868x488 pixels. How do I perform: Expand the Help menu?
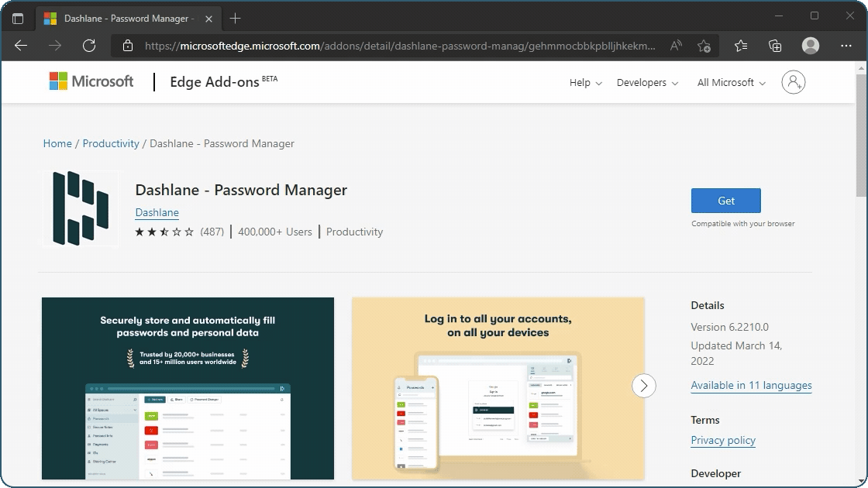(586, 82)
